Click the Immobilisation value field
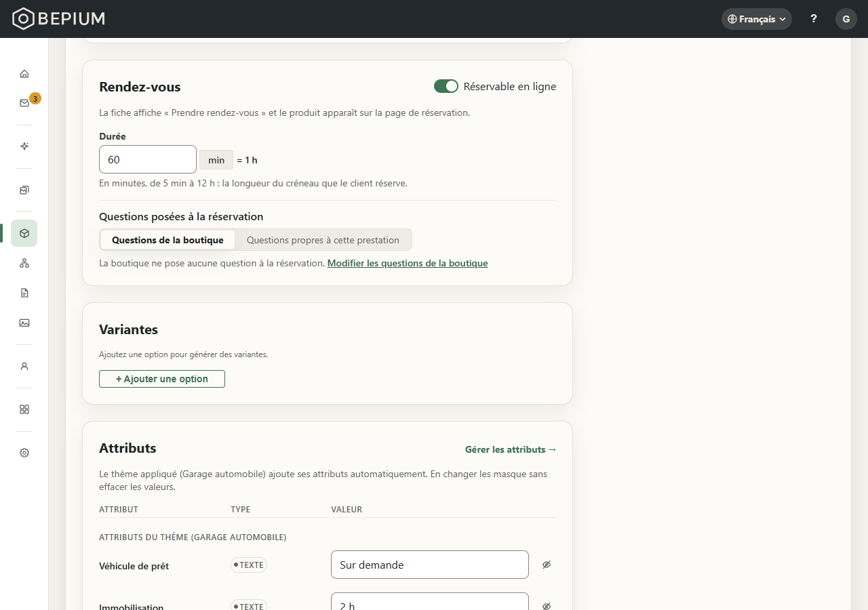 coord(430,602)
